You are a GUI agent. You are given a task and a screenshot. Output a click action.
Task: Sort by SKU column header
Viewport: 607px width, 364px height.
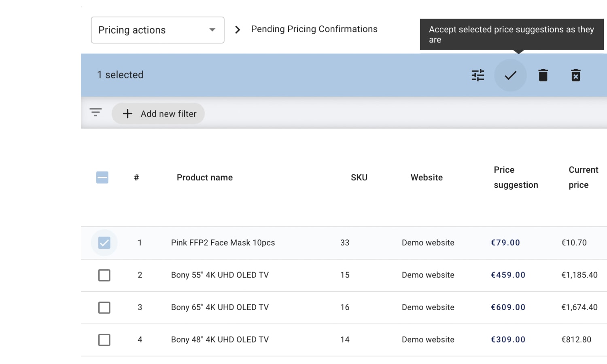(359, 178)
